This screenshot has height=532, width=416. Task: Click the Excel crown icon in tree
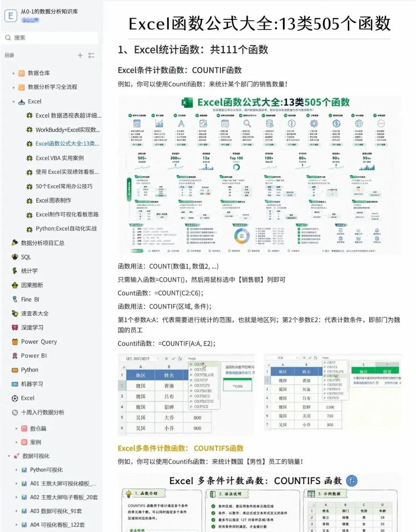pyautogui.click(x=22, y=102)
